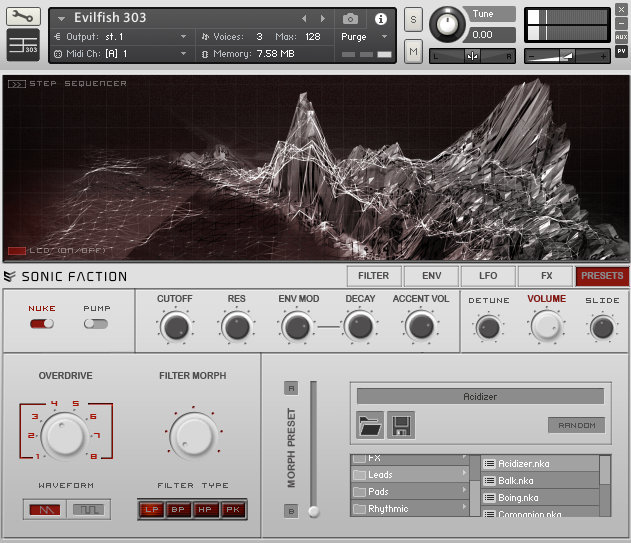Click the camera snapshot icon

click(x=351, y=19)
